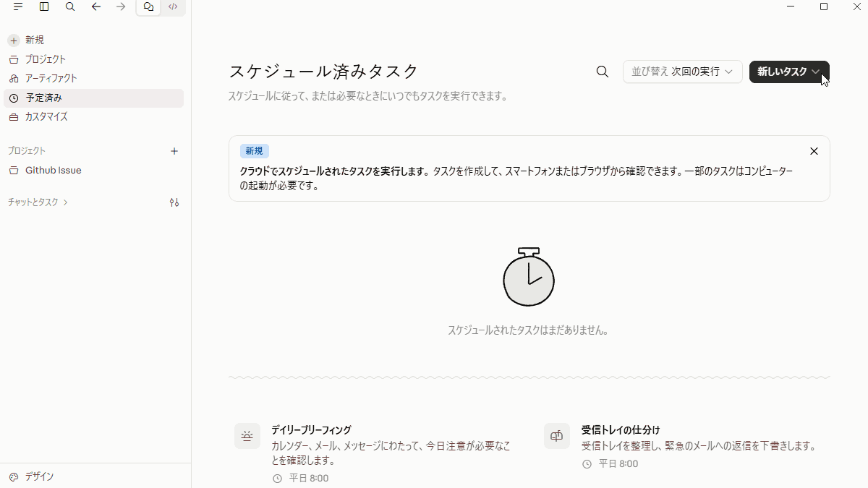Viewport: 868px width, 488px height.
Task: Go forward with the right arrow
Action: (x=122, y=7)
